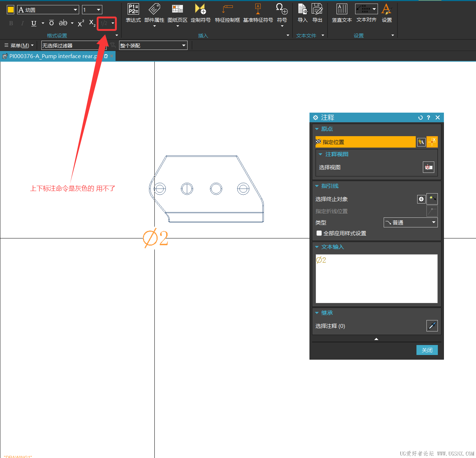Open the origin tool icon beside 指定位置
The height and width of the screenshot is (458, 476).
coord(421,142)
